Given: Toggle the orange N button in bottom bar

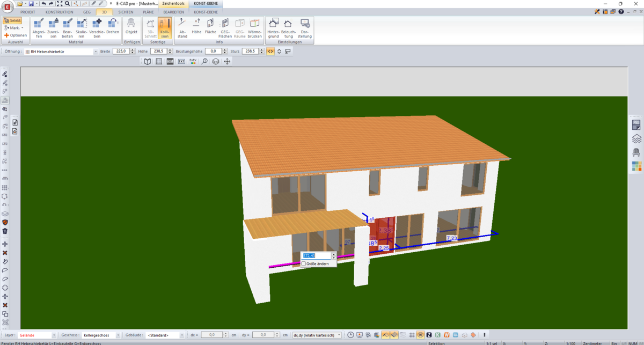Looking at the screenshot, I should pyautogui.click(x=421, y=335).
